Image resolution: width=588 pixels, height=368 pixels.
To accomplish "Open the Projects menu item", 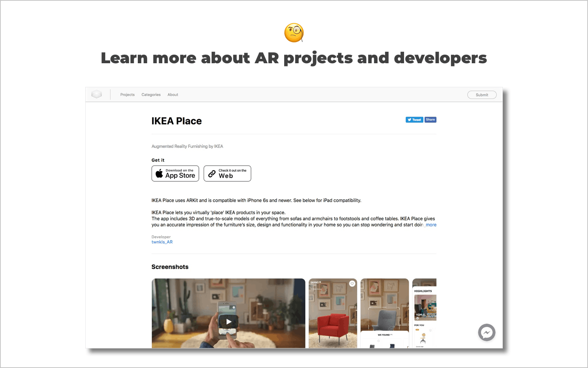I will tap(127, 95).
